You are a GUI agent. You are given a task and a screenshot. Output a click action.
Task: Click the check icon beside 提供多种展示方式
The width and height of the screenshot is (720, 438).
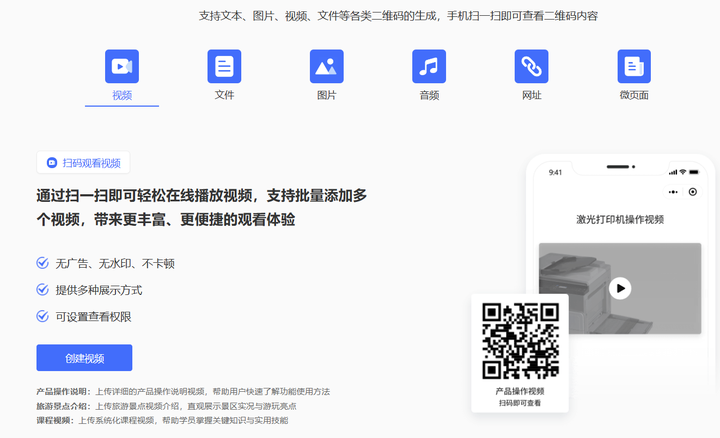[x=42, y=290]
